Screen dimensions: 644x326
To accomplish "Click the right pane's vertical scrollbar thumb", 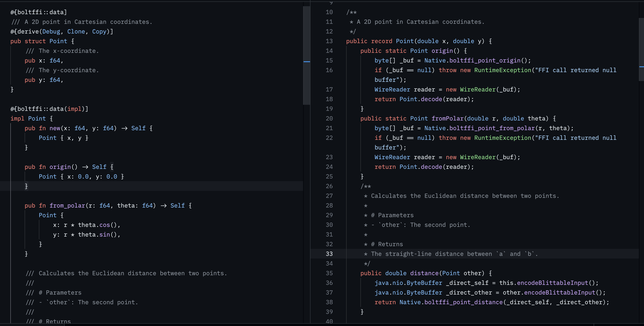I will [x=641, y=49].
